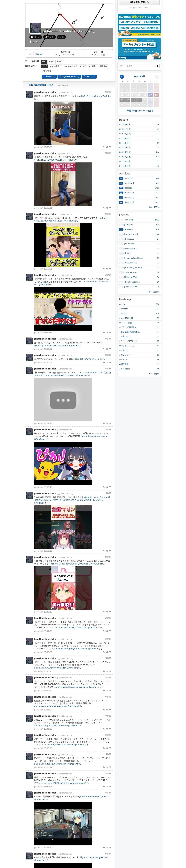This screenshot has width=186, height=868.
Task: Go to the previous month in the calendar
Action: coord(122,77)
